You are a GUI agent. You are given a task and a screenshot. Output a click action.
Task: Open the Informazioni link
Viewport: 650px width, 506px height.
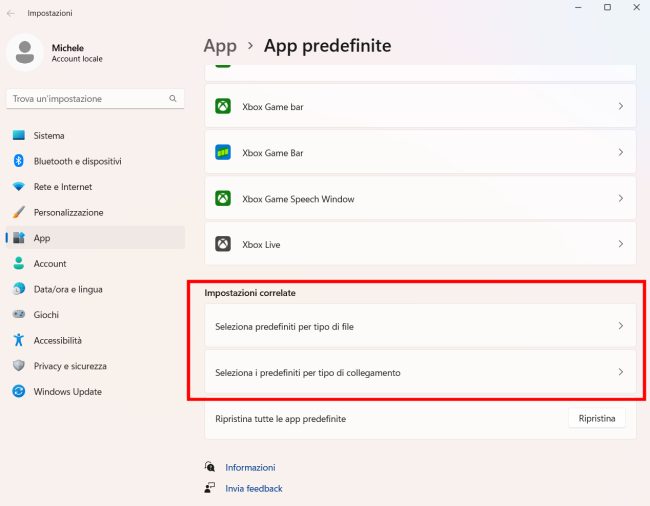[250, 467]
